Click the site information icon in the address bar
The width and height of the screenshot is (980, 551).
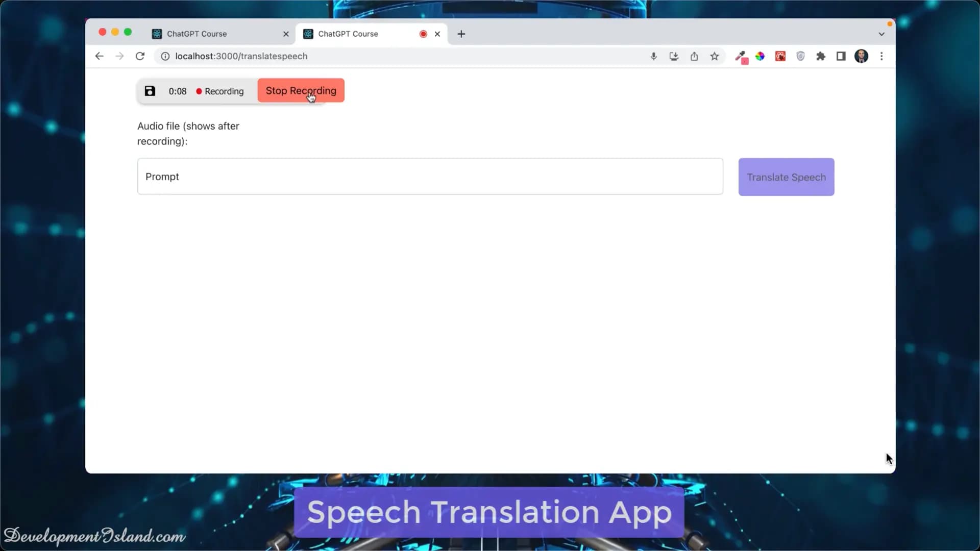tap(164, 56)
